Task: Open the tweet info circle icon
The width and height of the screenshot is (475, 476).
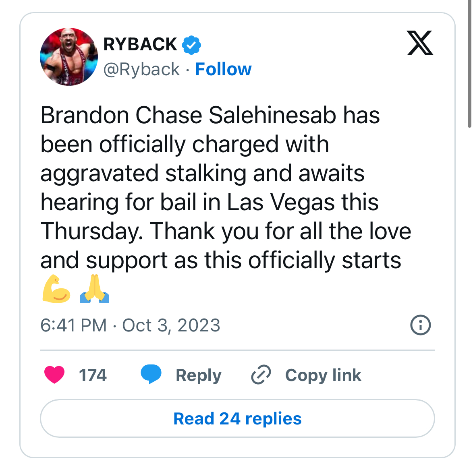Action: pos(420,325)
